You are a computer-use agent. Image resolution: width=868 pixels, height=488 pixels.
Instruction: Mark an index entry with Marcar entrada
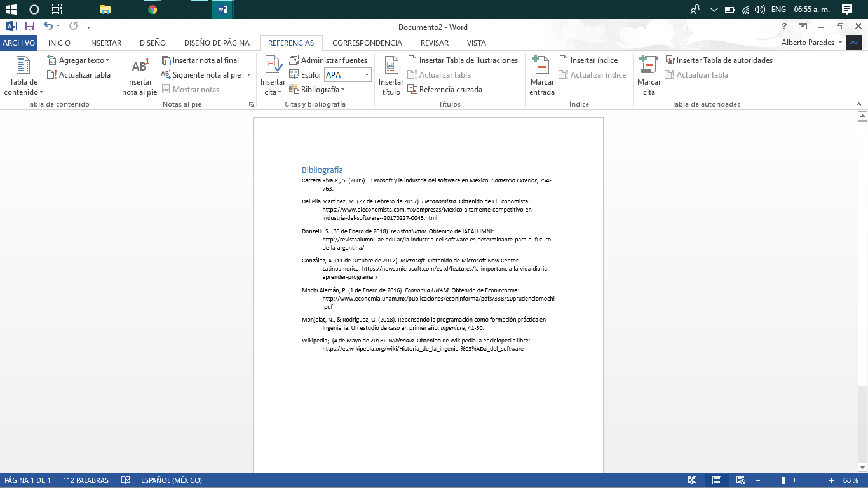541,76
